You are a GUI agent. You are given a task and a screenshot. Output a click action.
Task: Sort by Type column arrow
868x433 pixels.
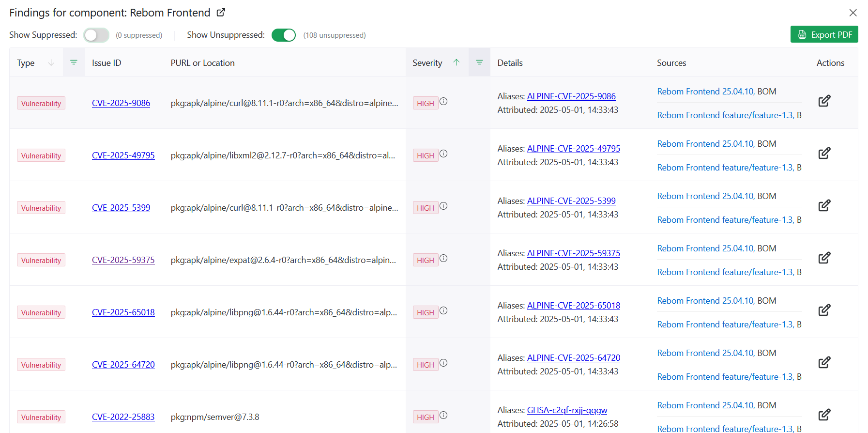click(51, 62)
